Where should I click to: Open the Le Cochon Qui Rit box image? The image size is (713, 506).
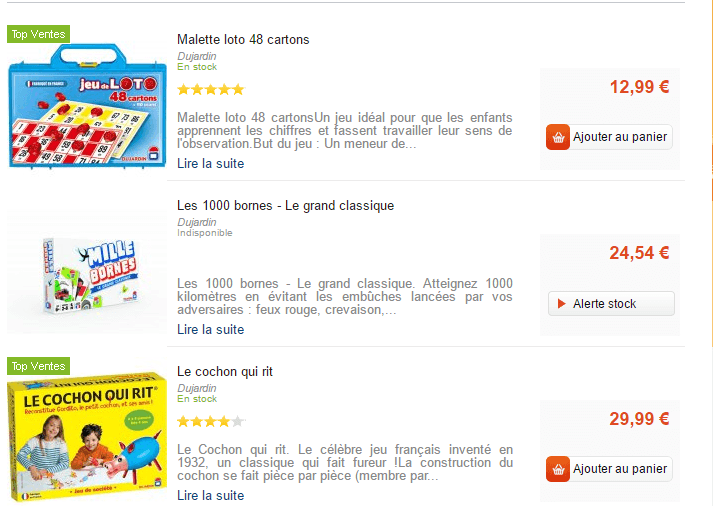tap(86, 439)
